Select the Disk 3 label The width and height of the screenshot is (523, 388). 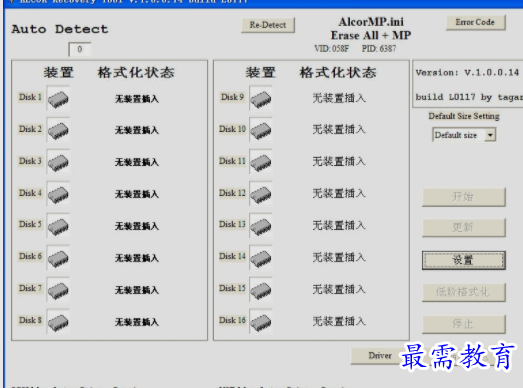tap(30, 161)
